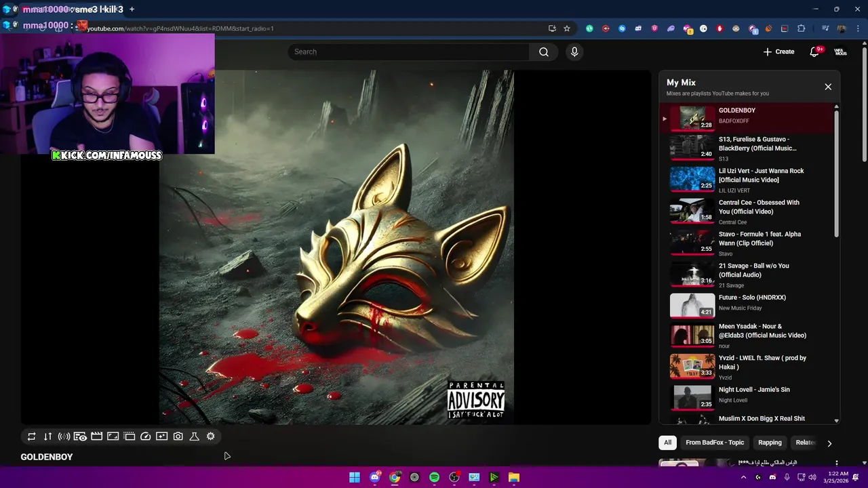Open the taskbar clock and date
Viewport: 868px width, 488px height.
tap(837, 477)
